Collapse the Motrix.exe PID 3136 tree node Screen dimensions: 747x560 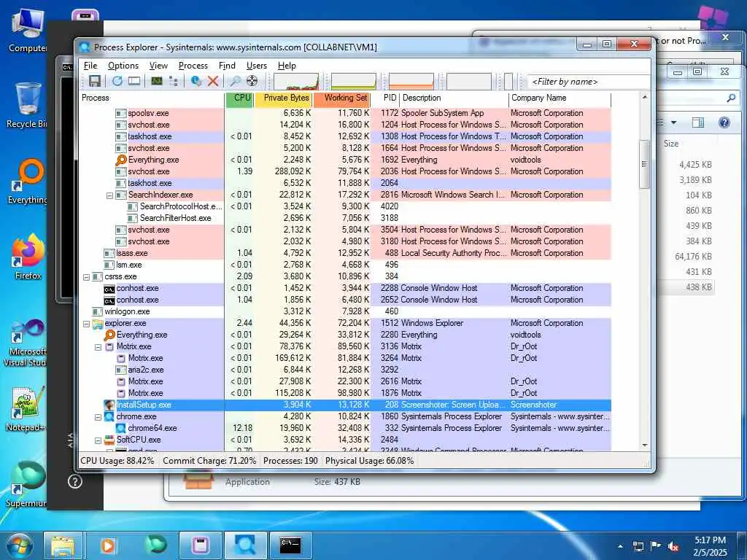(98, 346)
